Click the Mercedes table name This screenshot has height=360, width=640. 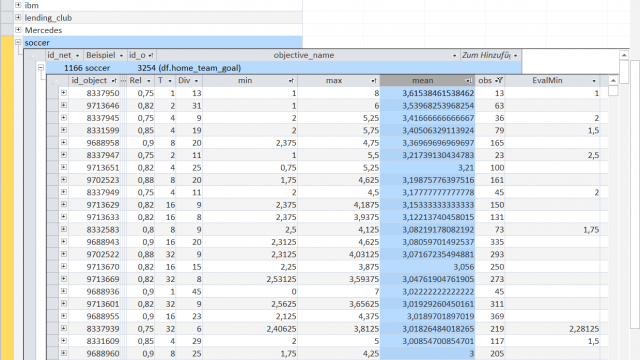click(43, 30)
